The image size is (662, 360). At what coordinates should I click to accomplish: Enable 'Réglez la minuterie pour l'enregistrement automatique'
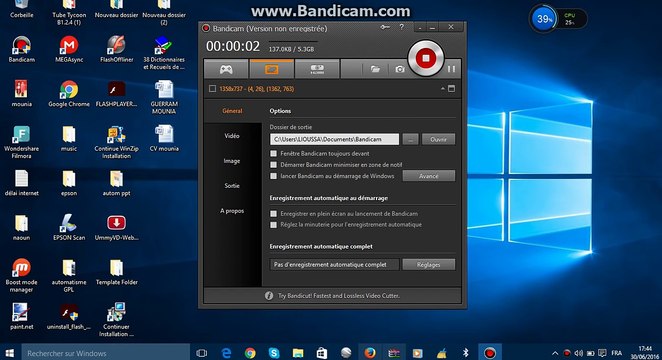pyautogui.click(x=274, y=225)
